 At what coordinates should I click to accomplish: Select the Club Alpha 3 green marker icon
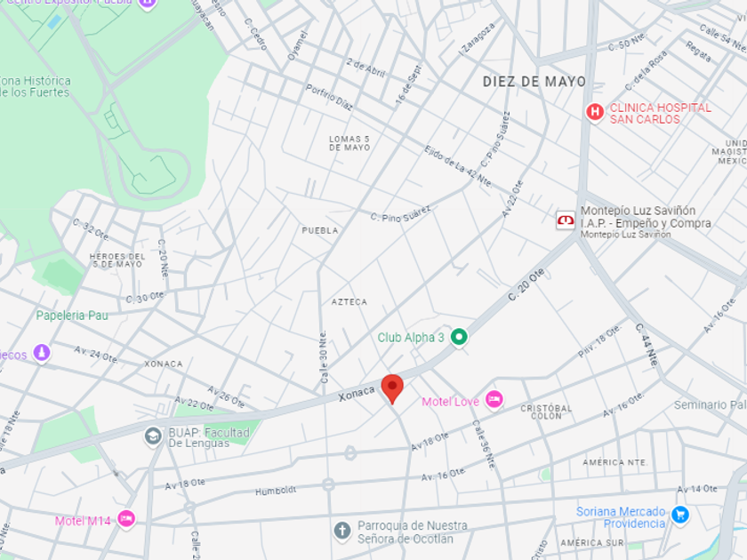(x=459, y=338)
